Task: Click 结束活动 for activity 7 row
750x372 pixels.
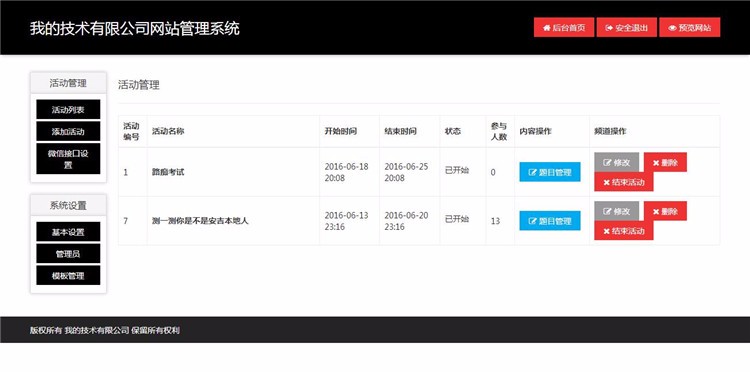Action: click(623, 230)
